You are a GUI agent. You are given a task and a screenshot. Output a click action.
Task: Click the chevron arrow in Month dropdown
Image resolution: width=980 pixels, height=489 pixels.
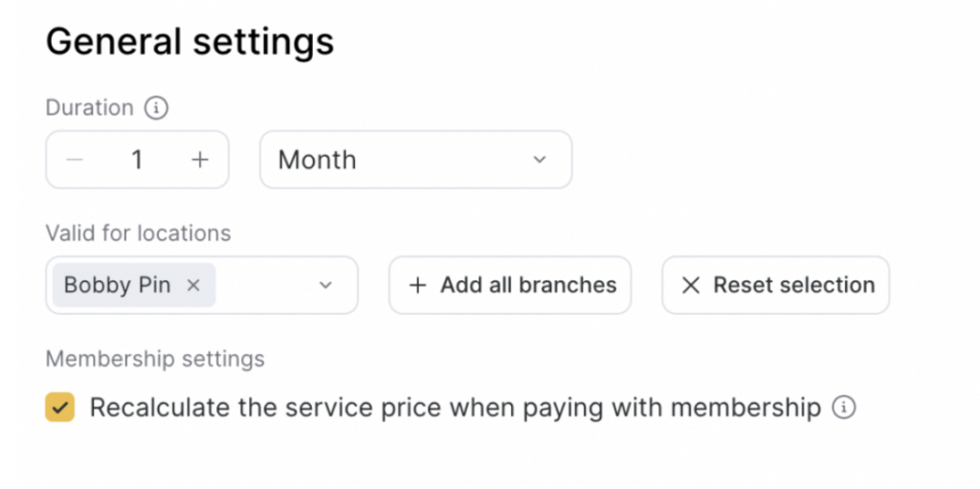[540, 160]
